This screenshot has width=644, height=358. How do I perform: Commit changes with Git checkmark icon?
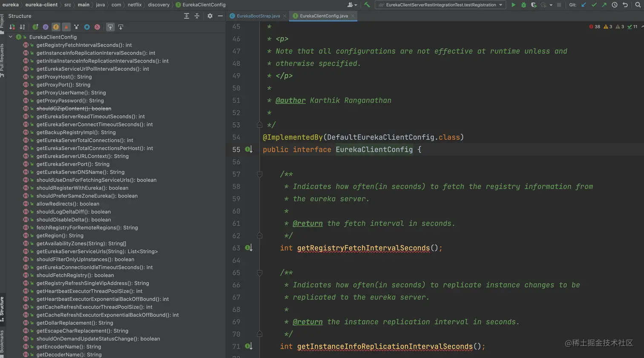click(594, 5)
